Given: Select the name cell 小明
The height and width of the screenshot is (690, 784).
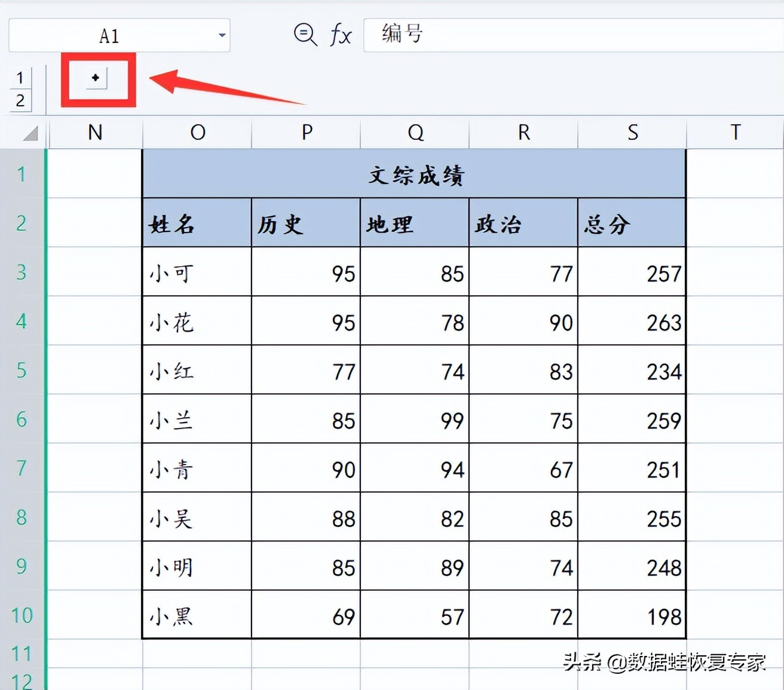Looking at the screenshot, I should 197,566.
